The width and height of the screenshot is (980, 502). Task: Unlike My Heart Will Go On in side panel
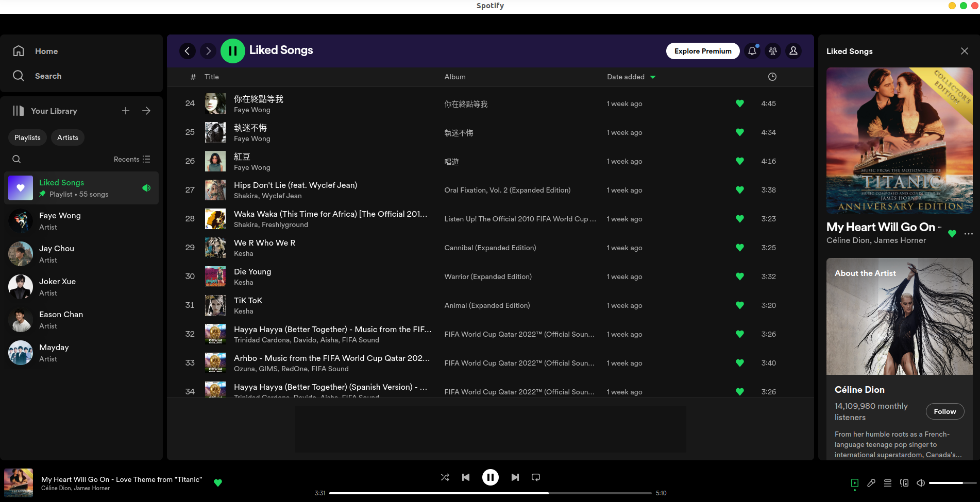pyautogui.click(x=952, y=233)
